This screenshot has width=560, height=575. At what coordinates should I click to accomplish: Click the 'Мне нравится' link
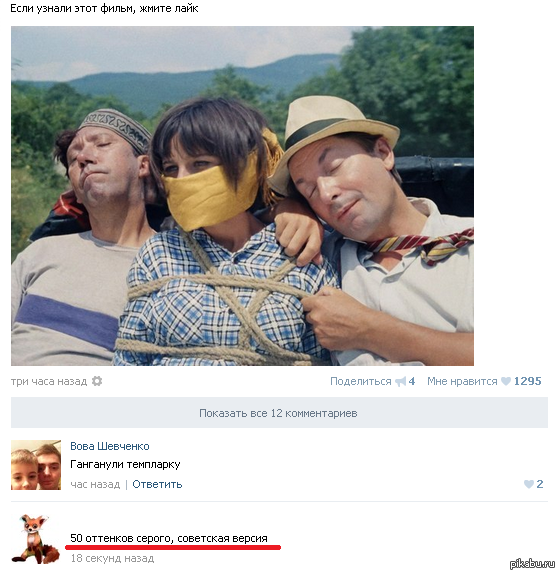point(462,381)
